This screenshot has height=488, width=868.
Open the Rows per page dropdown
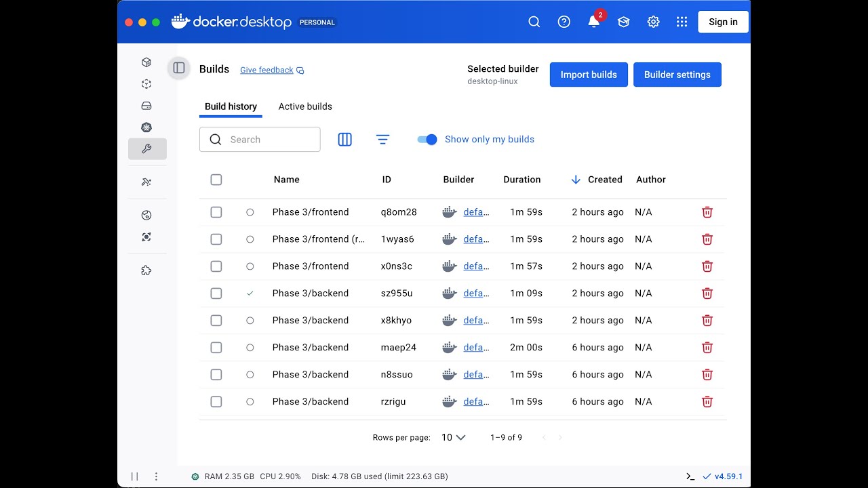(453, 437)
